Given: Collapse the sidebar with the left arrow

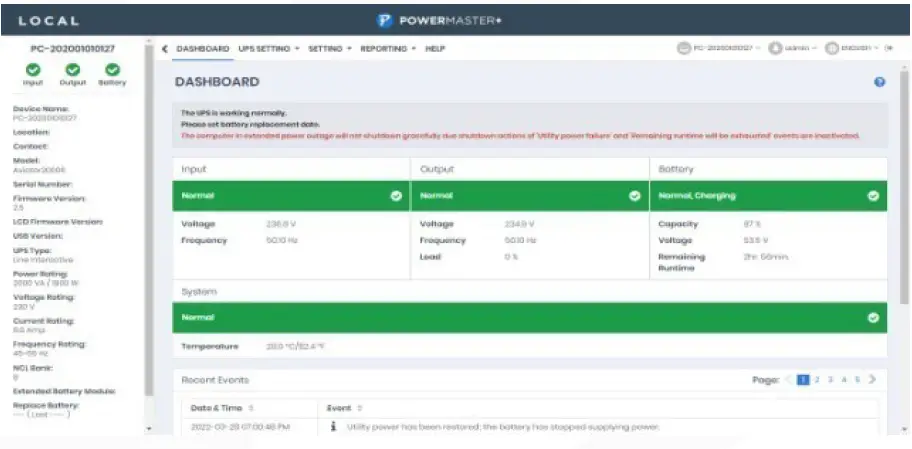Looking at the screenshot, I should pyautogui.click(x=165, y=49).
